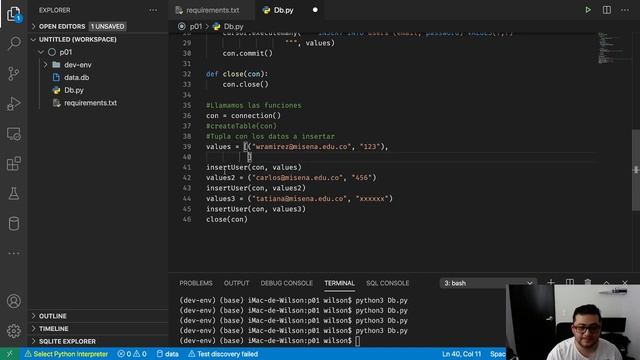Open the Problems panel tab

196,283
